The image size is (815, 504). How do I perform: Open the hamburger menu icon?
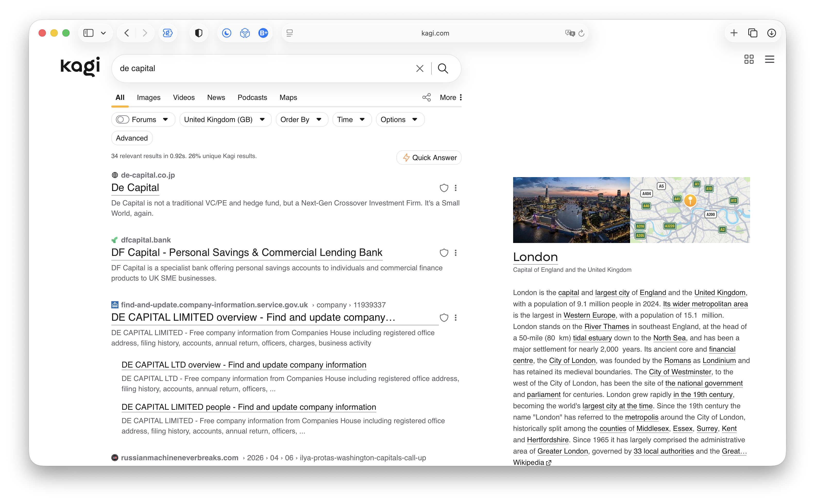coord(770,59)
